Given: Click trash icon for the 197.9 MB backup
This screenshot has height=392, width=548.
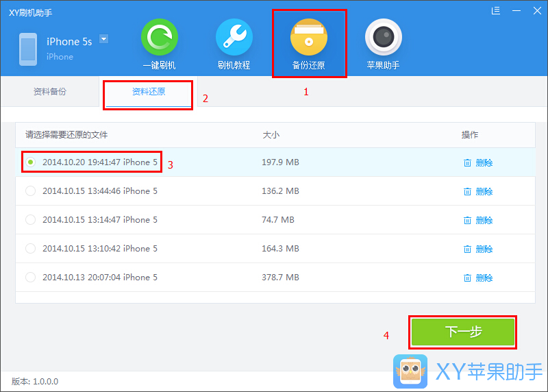Looking at the screenshot, I should (x=467, y=162).
